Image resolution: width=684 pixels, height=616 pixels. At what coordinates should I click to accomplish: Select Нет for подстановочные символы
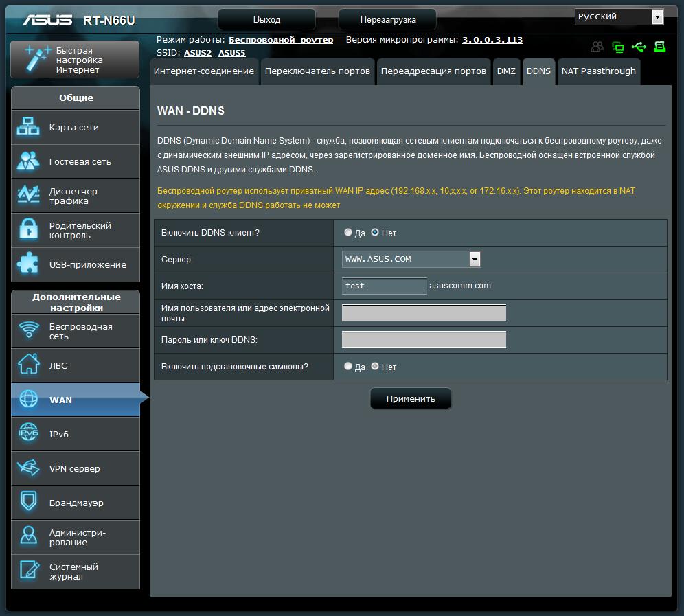(x=375, y=366)
